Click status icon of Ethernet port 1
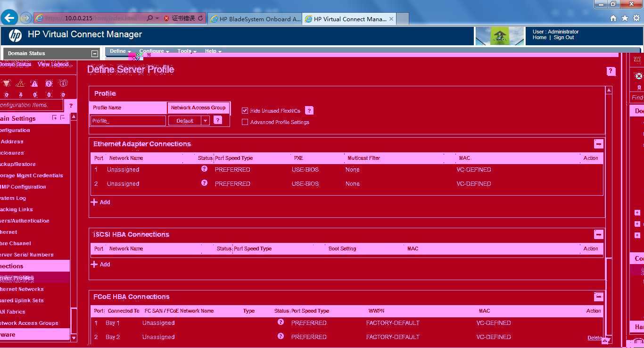The height and width of the screenshot is (348, 644). click(204, 168)
